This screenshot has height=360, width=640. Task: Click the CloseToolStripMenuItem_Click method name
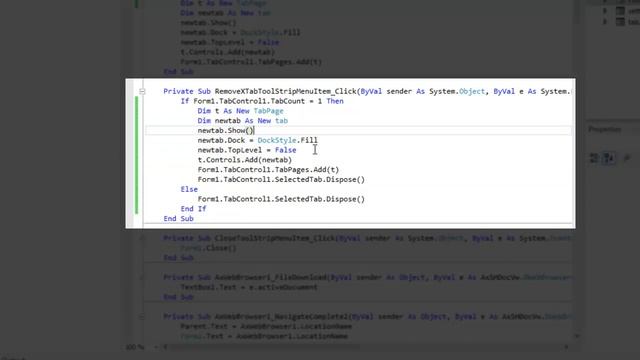coord(275,238)
